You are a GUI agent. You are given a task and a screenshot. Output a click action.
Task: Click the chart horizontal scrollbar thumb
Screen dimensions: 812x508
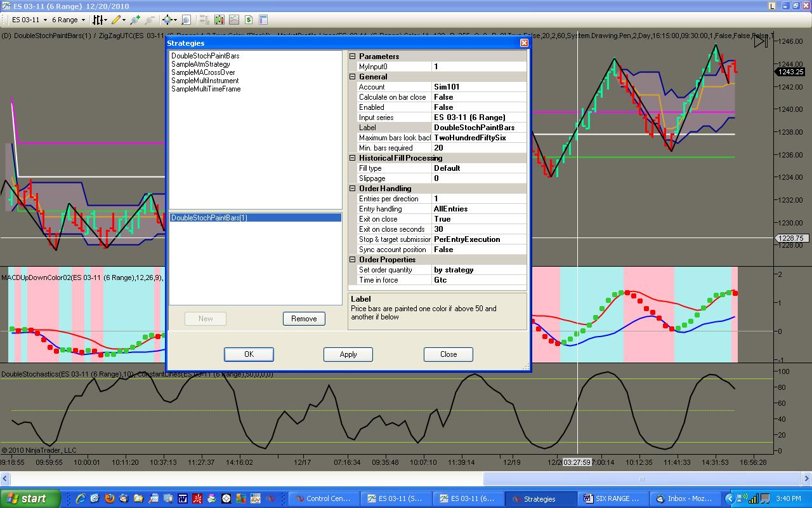tap(641, 479)
